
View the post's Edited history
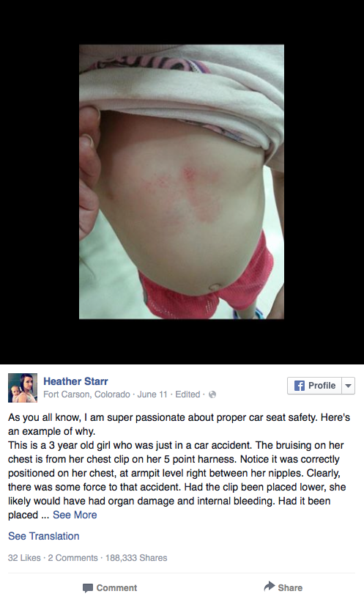(187, 394)
